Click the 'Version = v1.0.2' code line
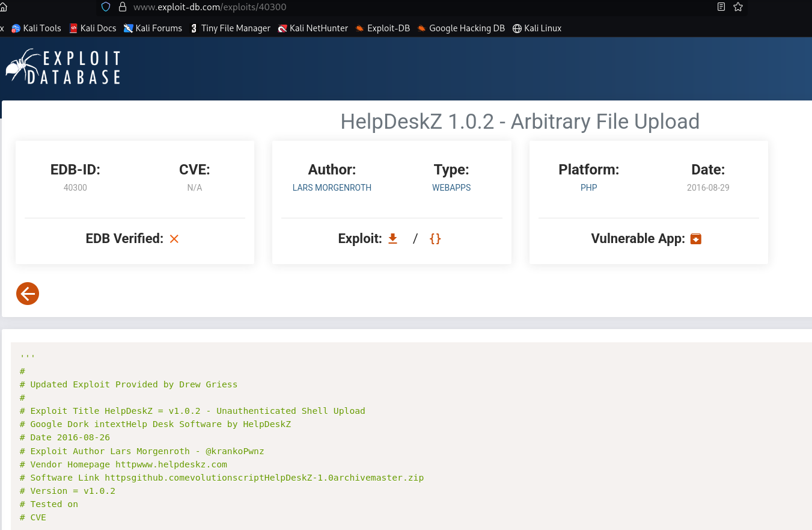The width and height of the screenshot is (812, 530). (x=67, y=491)
